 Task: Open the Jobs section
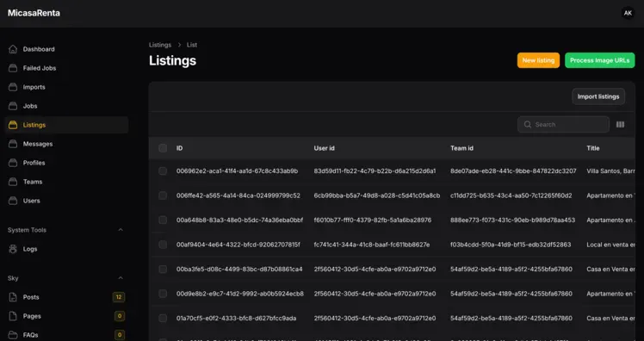point(66,106)
